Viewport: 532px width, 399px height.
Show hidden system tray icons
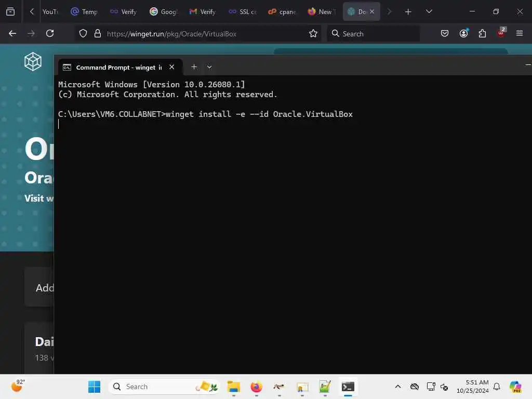[x=398, y=387]
